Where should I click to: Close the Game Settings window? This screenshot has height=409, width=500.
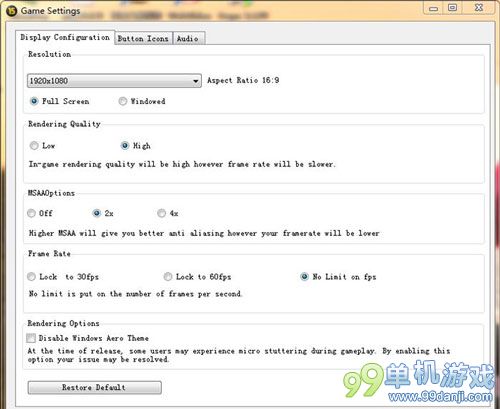tap(479, 8)
